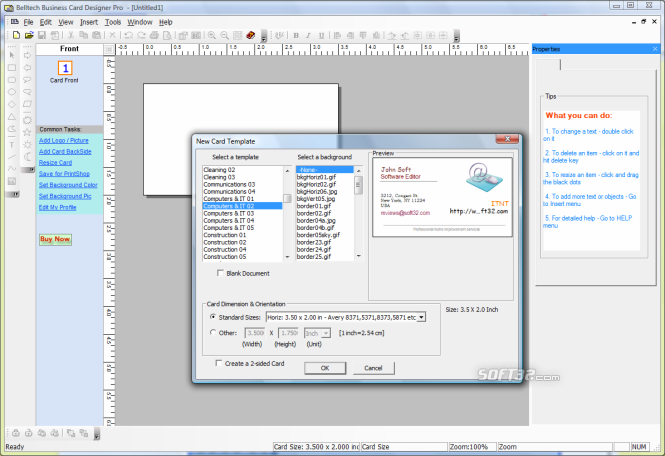
Task: Click the Print icon in the toolbar
Action: coord(154,35)
